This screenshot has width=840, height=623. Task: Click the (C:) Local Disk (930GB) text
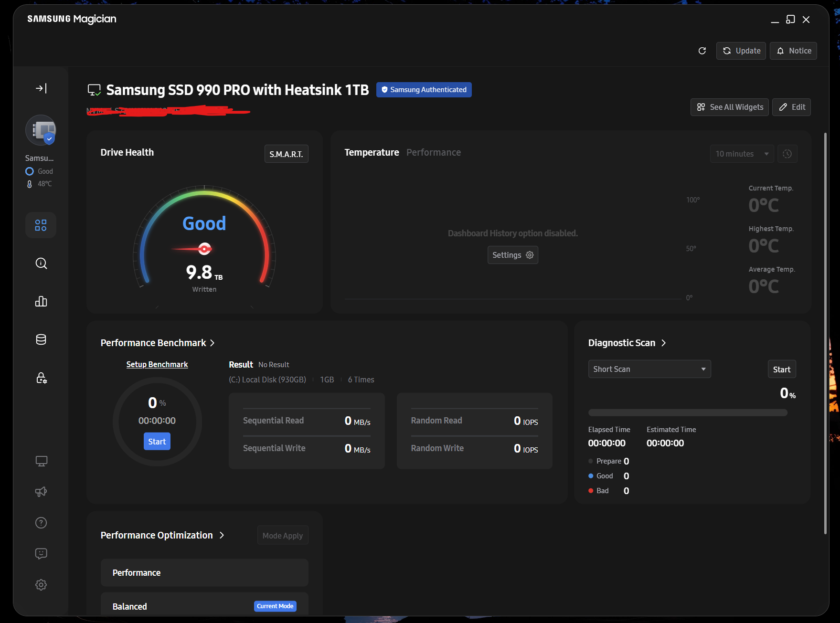coord(267,380)
